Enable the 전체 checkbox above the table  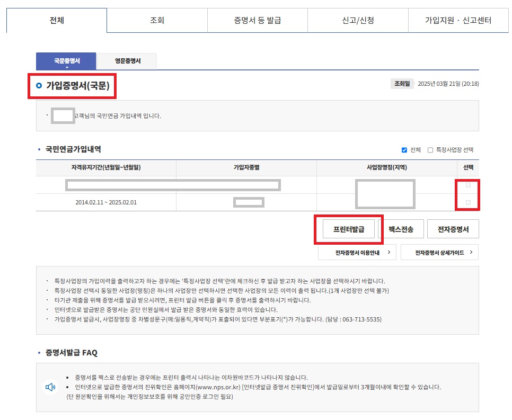[x=403, y=150]
